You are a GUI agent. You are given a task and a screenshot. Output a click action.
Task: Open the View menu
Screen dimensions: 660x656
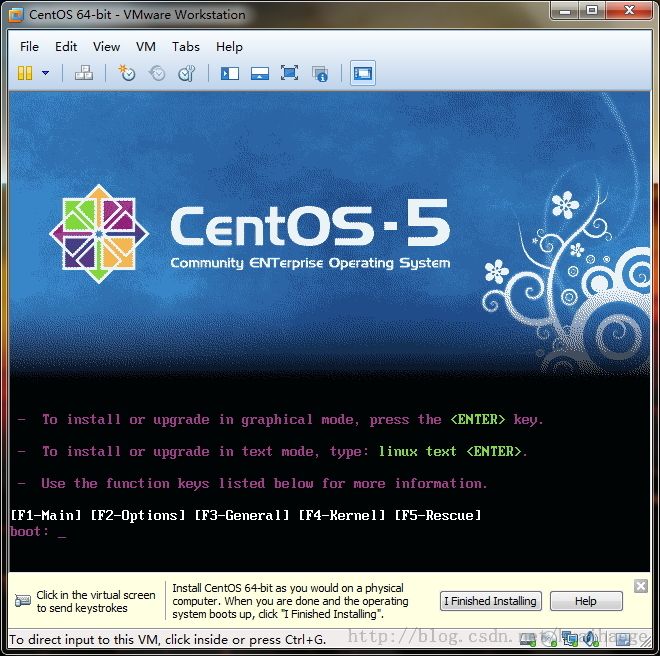[106, 47]
